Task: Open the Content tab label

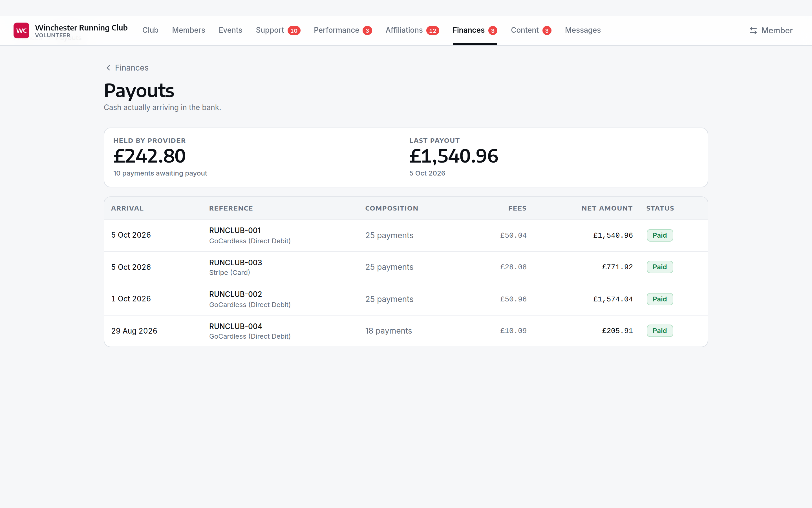Action: [524, 30]
